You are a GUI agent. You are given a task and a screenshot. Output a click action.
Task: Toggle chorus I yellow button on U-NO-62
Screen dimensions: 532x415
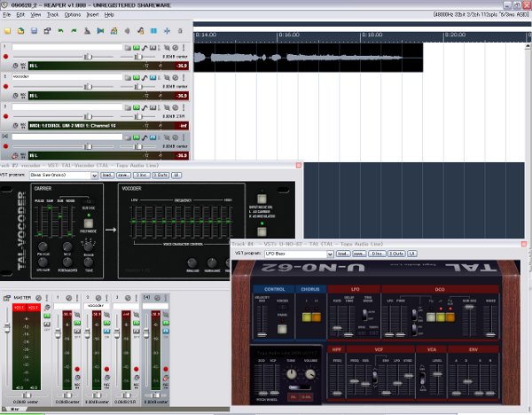(x=307, y=317)
